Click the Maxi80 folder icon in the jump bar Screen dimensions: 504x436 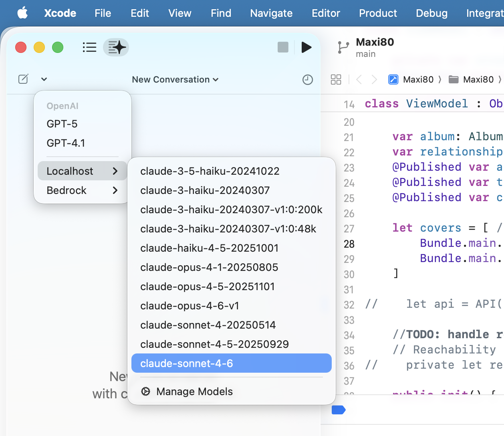click(453, 79)
